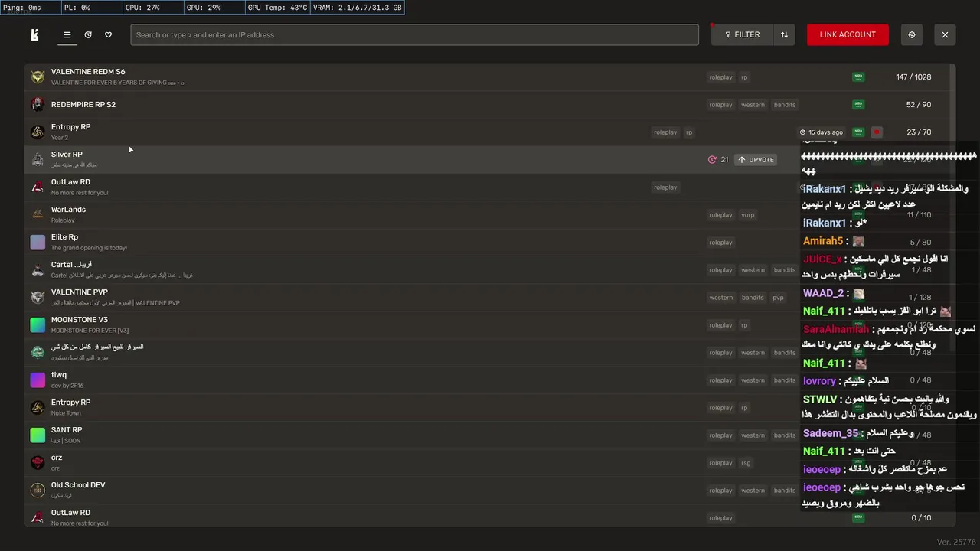Open the REDEMPIRE RP S2 server entry
Viewport: 980px width, 551px height.
(486, 104)
